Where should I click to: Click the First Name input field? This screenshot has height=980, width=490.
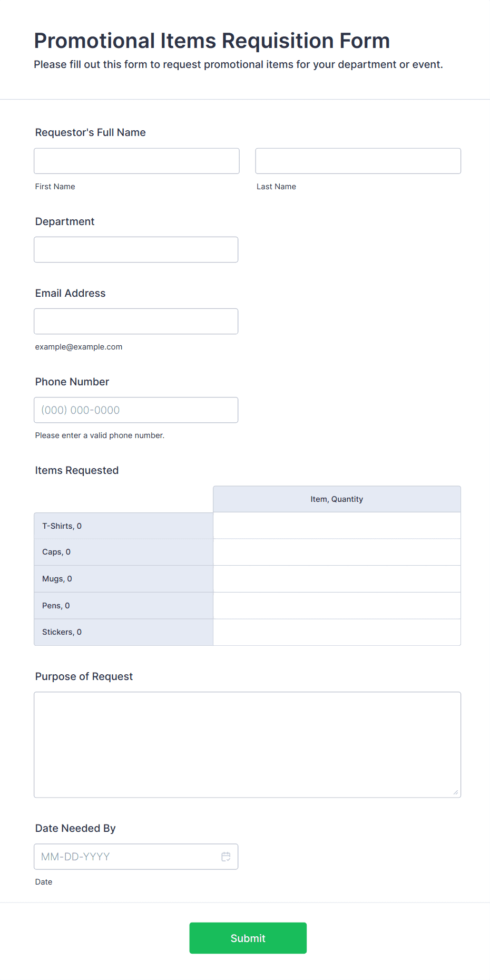click(x=136, y=161)
